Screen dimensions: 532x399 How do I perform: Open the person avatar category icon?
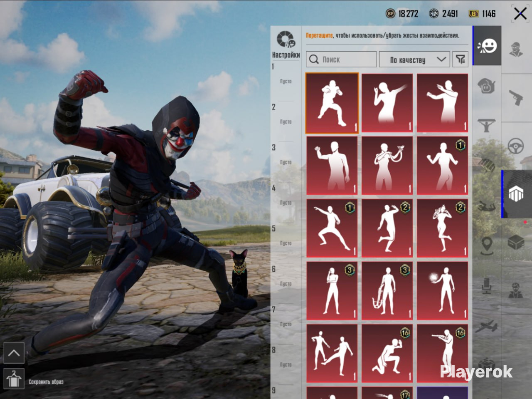click(x=516, y=290)
